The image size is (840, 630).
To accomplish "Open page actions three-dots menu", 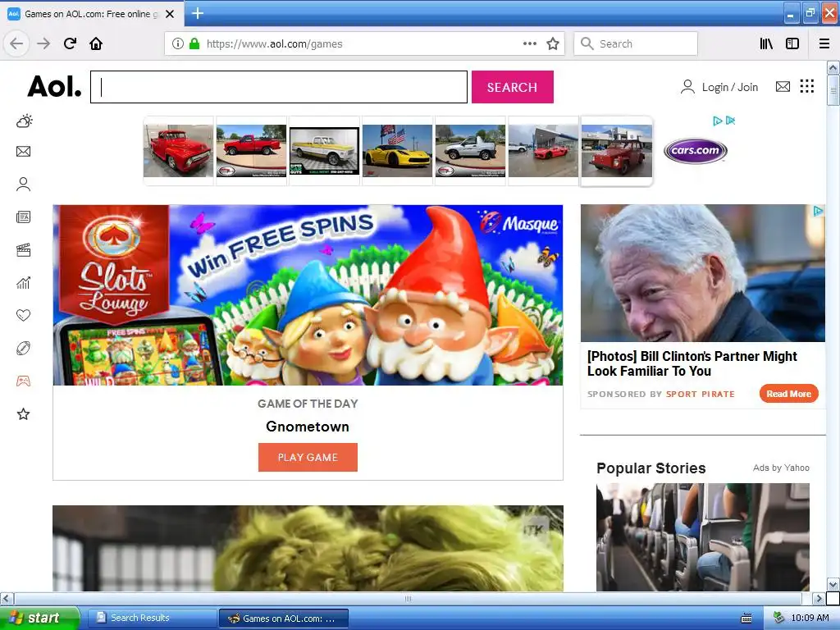I will (x=530, y=44).
